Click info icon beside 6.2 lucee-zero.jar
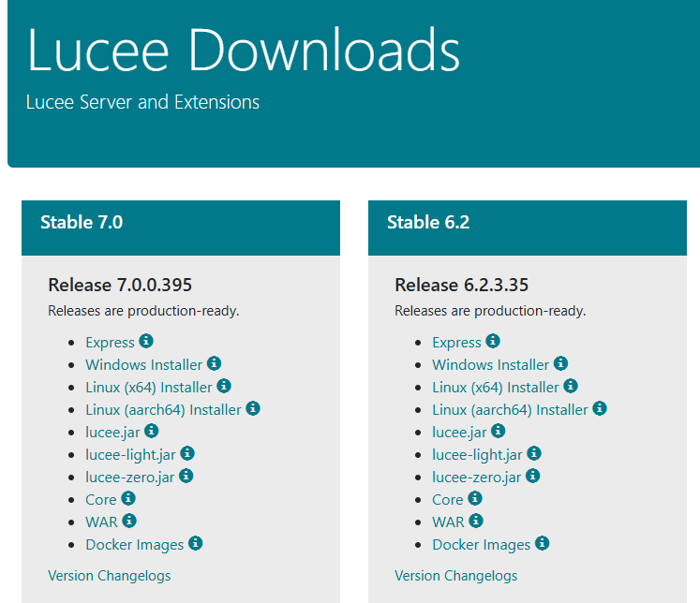The width and height of the screenshot is (700, 603). point(533,476)
